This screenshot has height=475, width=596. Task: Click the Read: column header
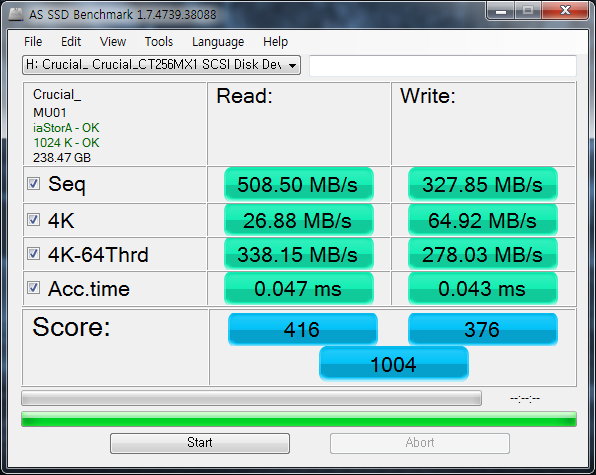(x=244, y=96)
